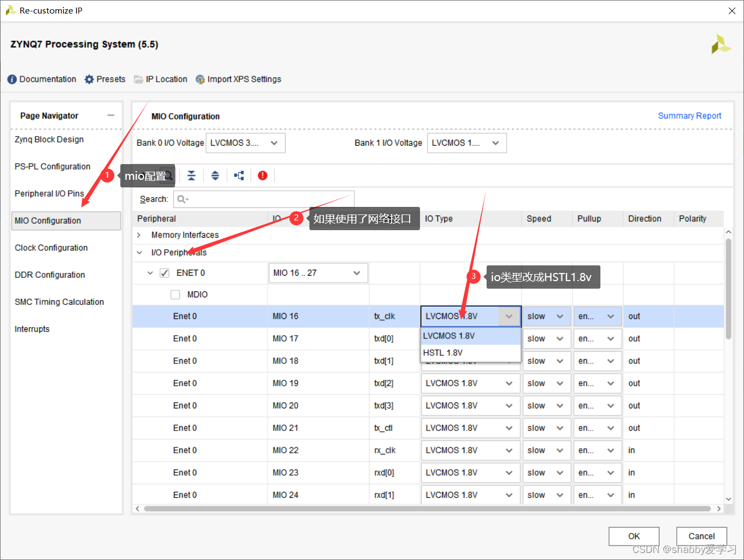Screen dimensions: 744x560
Task: Click the Peripheral column header
Action: click(x=201, y=219)
